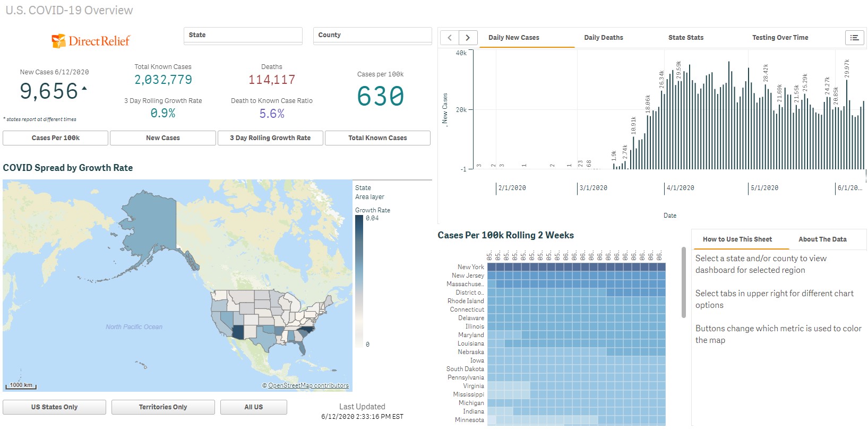Open the OpenStreetMap contributors link
This screenshot has height=430, width=868.
coord(308,385)
